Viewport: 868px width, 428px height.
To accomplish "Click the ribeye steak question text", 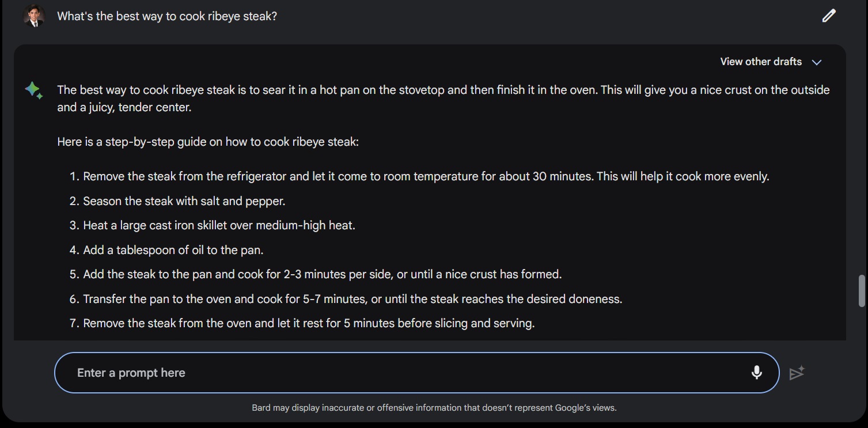I will (x=167, y=16).
